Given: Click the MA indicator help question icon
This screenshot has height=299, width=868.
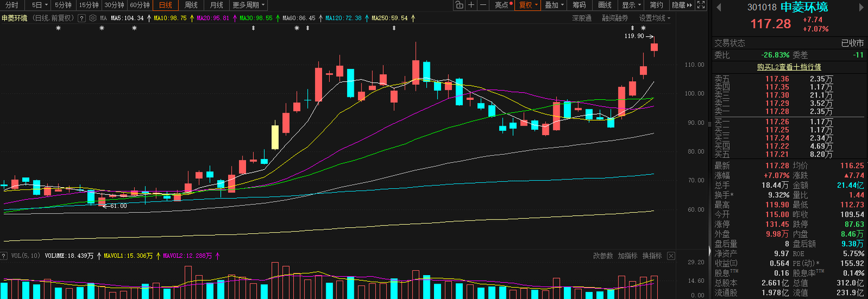Looking at the screenshot, I should (x=82, y=18).
